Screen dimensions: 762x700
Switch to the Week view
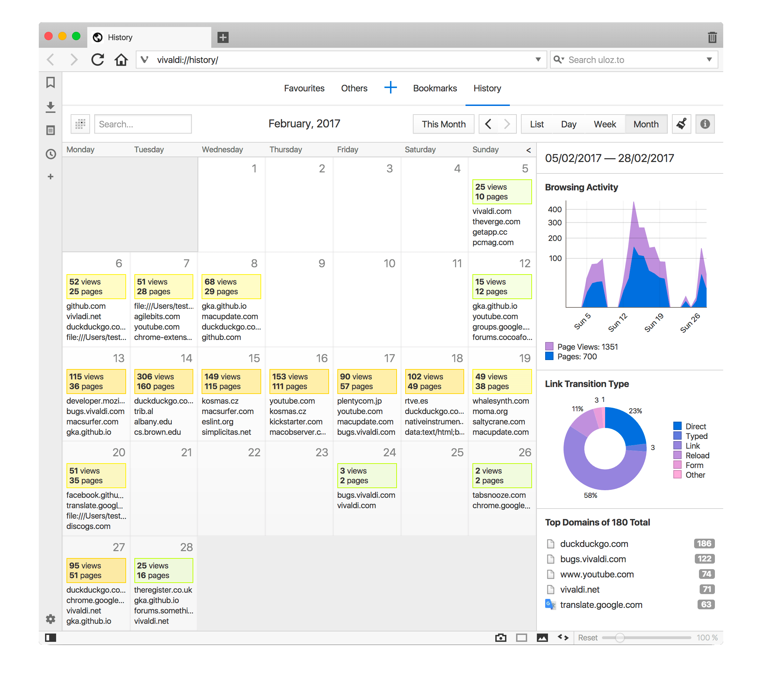coord(604,124)
